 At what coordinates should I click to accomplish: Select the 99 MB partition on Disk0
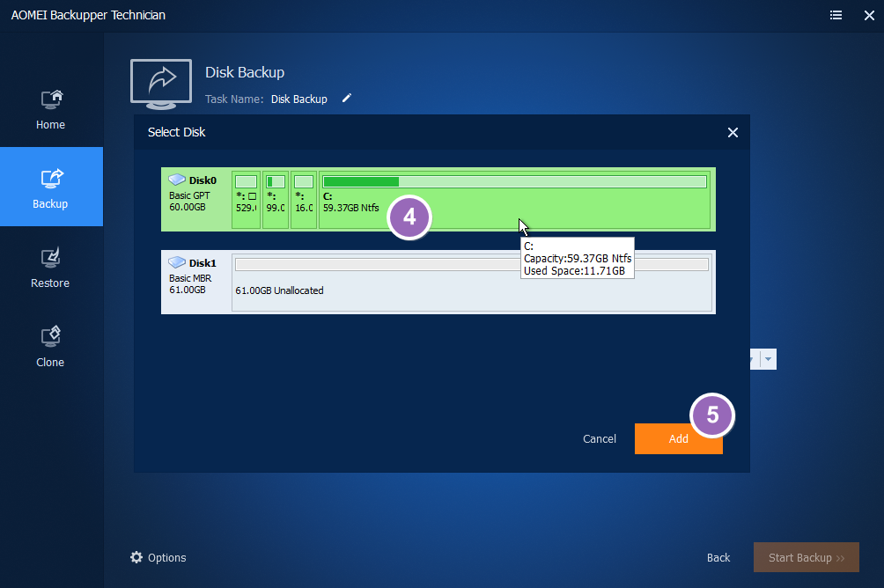click(x=276, y=200)
